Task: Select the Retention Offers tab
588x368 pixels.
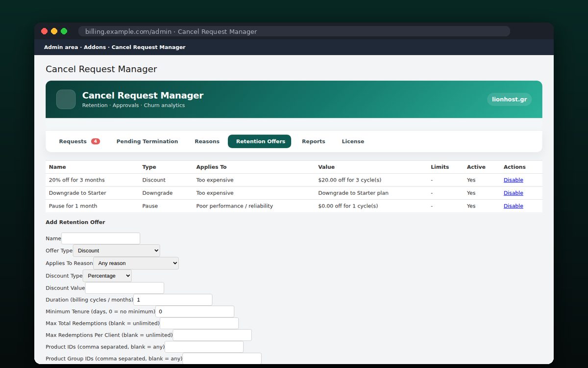Action: 260,141
